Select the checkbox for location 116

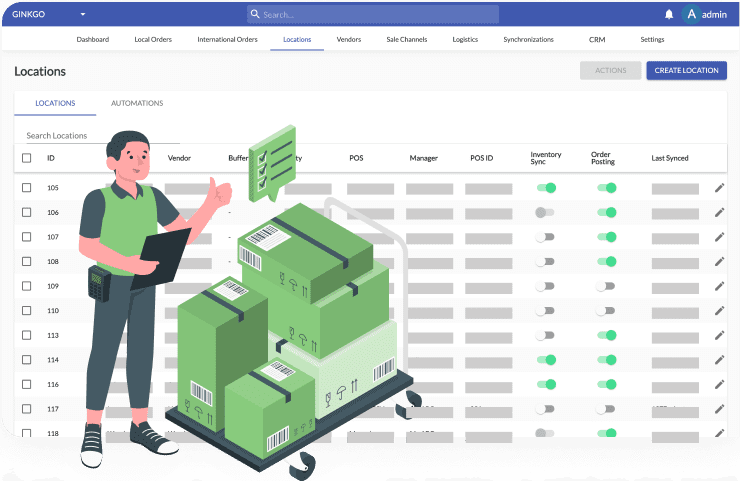pyautogui.click(x=26, y=384)
